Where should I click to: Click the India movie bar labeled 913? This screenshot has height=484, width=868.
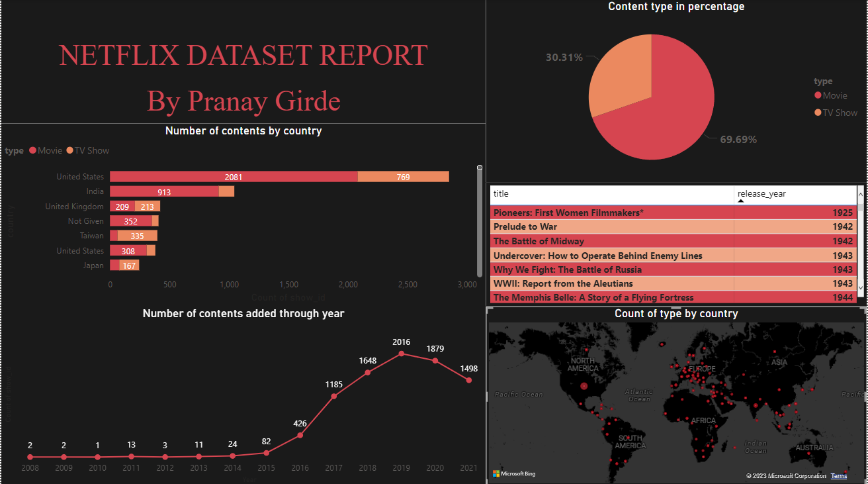tap(164, 191)
